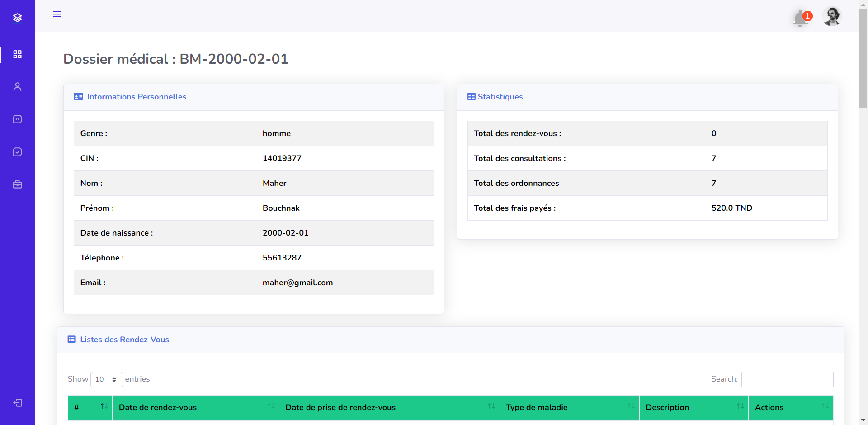Toggle sorting on the Actions column
The image size is (868, 425).
[825, 407]
